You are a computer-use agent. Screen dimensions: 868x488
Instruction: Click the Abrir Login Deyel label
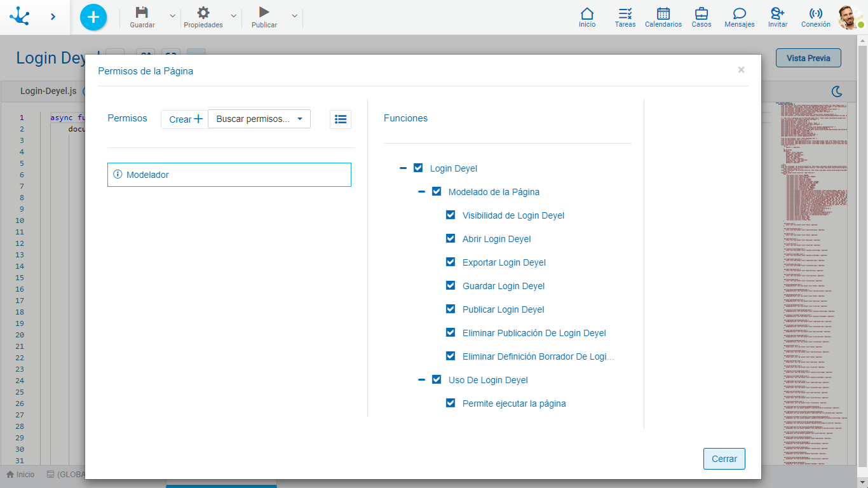click(497, 239)
